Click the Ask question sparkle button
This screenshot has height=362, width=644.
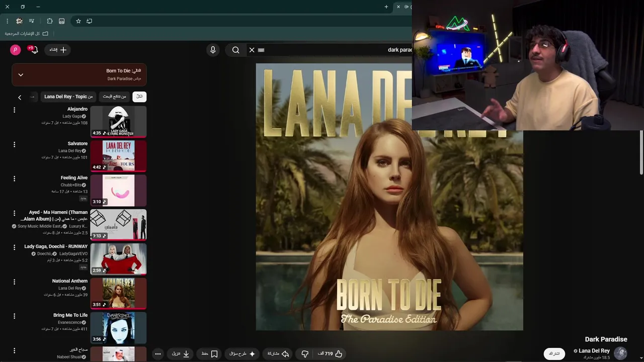coord(243,354)
